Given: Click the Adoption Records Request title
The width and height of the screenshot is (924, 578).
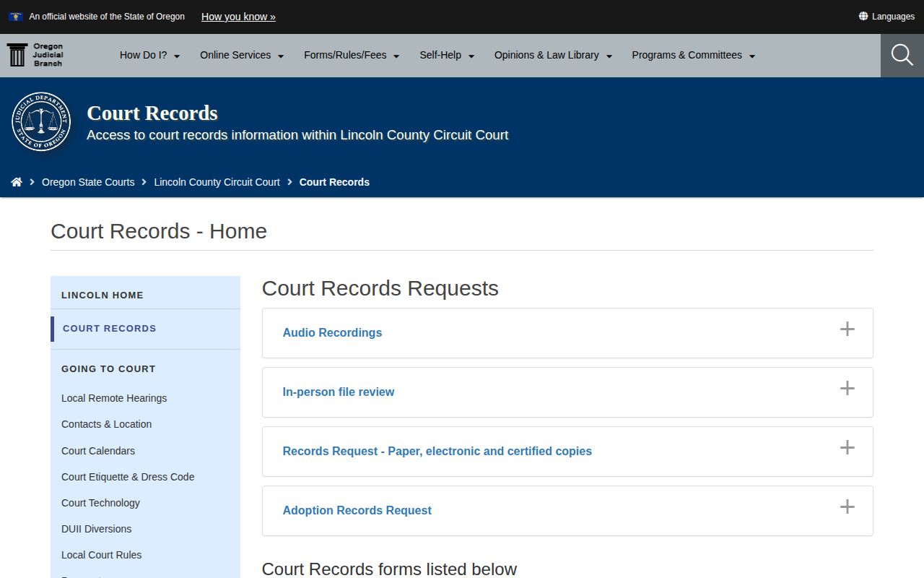Looking at the screenshot, I should point(357,510).
